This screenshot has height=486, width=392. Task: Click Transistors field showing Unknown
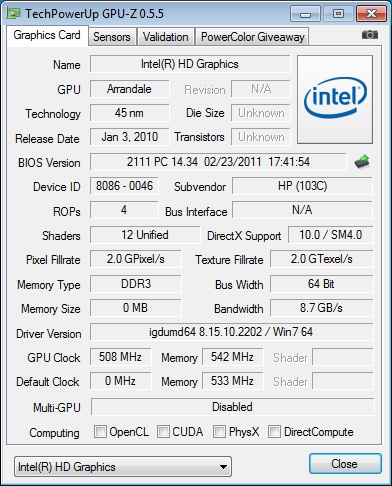click(261, 137)
